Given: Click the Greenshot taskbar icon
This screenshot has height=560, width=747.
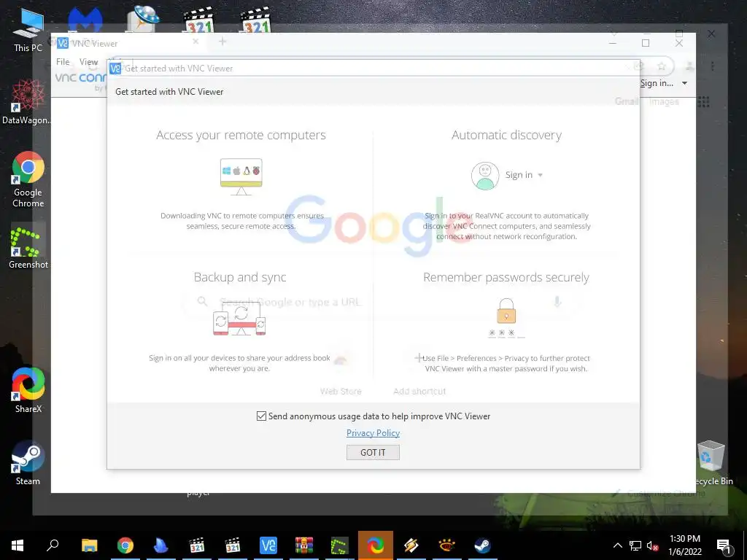Looking at the screenshot, I should (x=340, y=545).
